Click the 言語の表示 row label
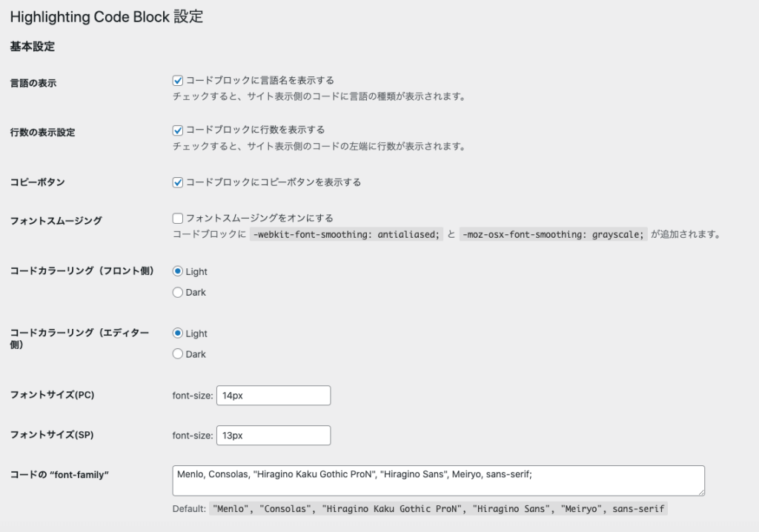 point(33,83)
